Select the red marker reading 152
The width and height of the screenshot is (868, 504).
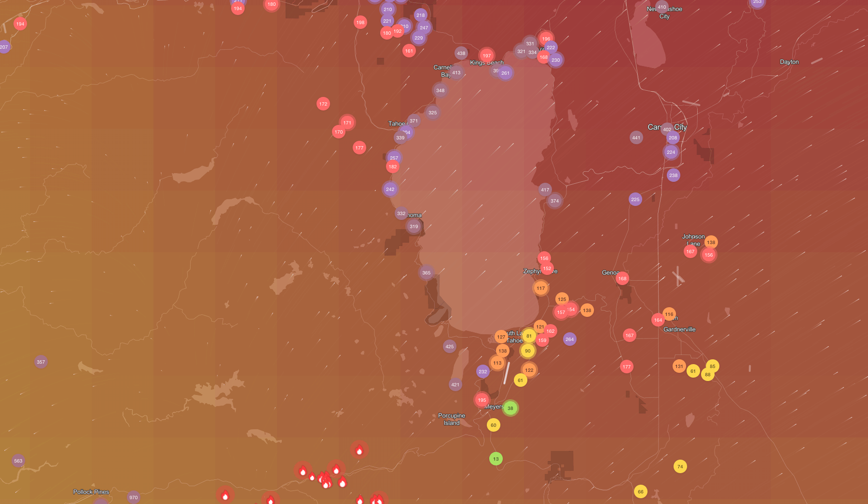[x=547, y=269]
